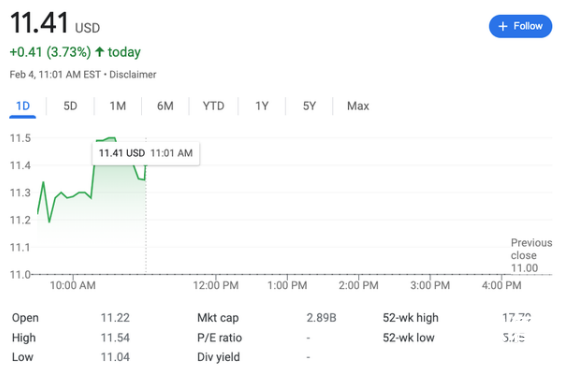Click the green up arrow beside today

coord(100,52)
